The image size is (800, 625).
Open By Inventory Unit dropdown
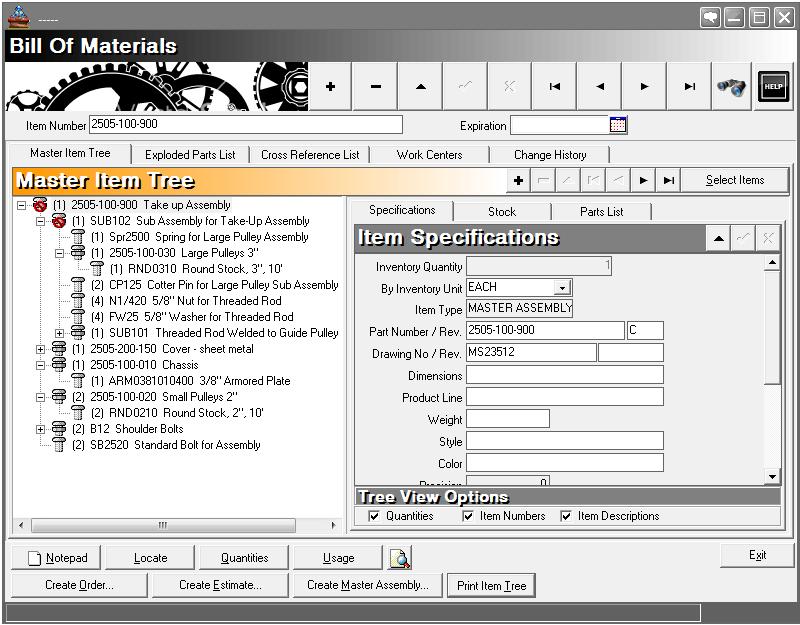click(562, 288)
